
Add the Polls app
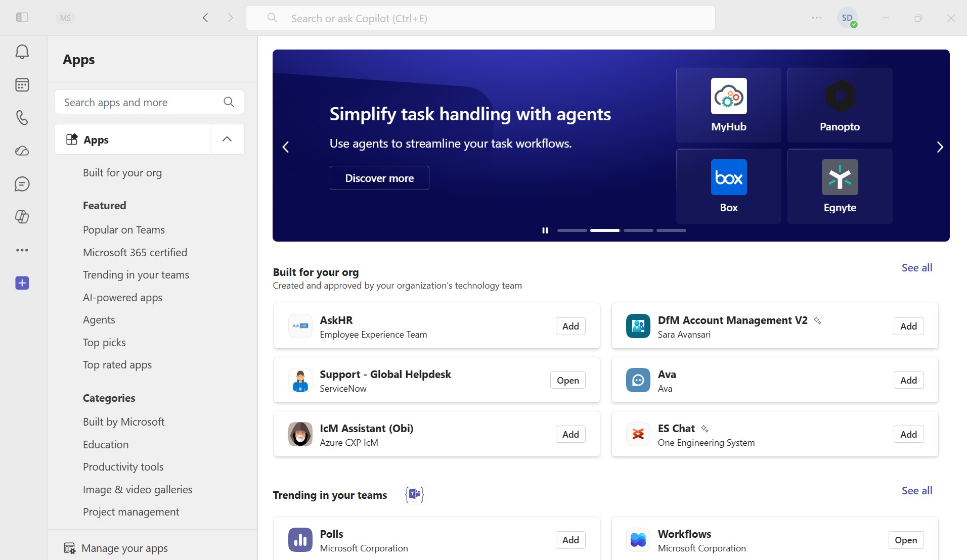570,540
